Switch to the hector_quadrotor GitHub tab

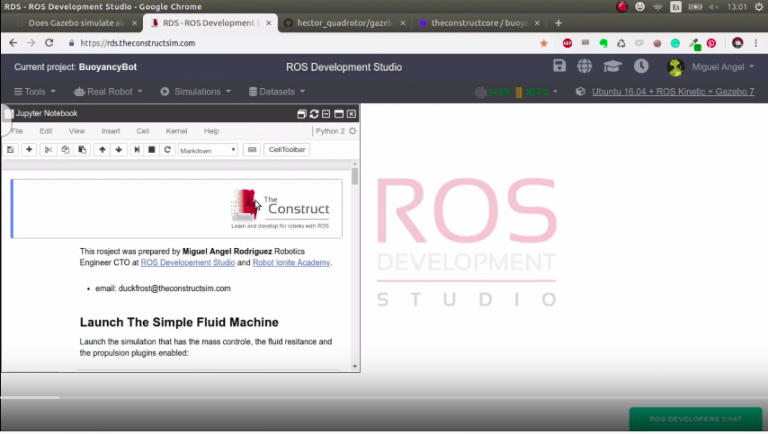344,23
